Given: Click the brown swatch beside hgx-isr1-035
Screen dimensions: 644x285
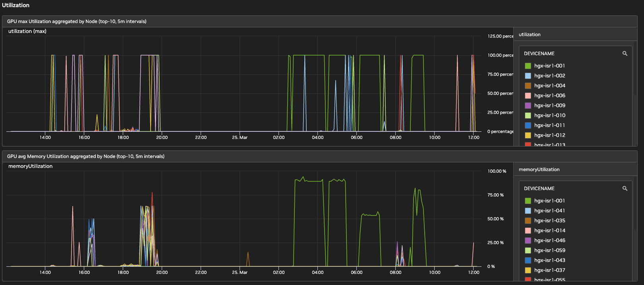Looking at the screenshot, I should pyautogui.click(x=528, y=221).
